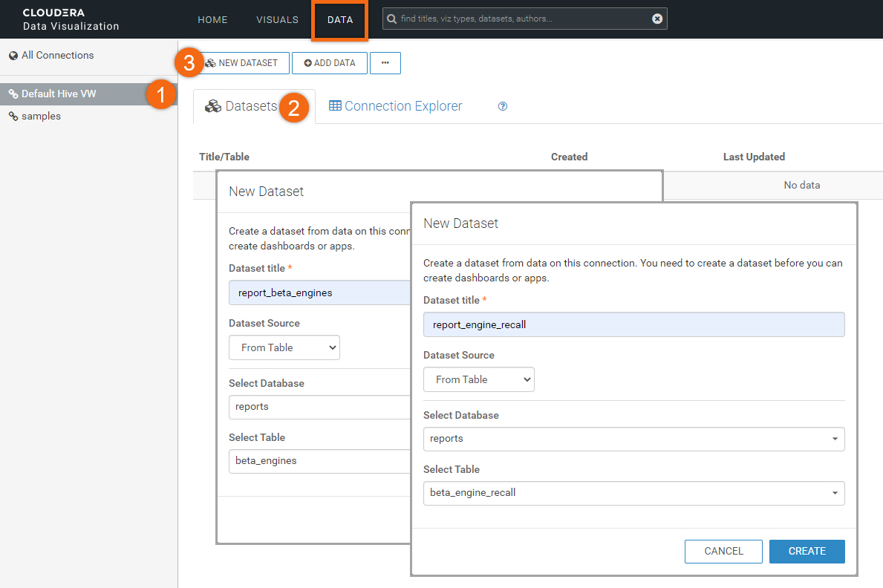The height and width of the screenshot is (588, 883).
Task: Click the report_beta_engines title field in back dialog
Action: [x=319, y=293]
